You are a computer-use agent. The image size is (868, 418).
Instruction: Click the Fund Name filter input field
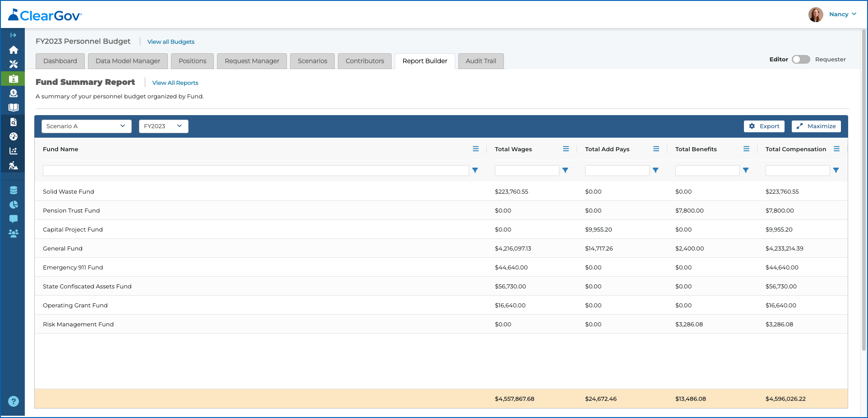(256, 170)
